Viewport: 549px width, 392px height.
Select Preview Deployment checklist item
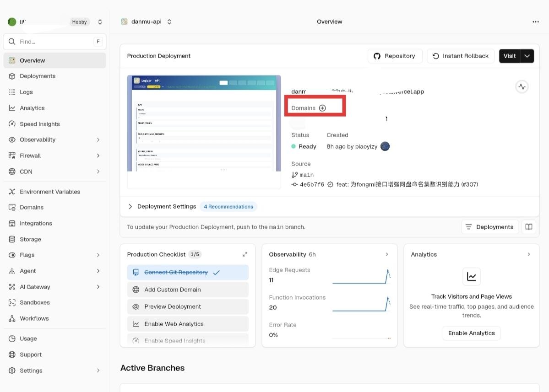pos(188,306)
